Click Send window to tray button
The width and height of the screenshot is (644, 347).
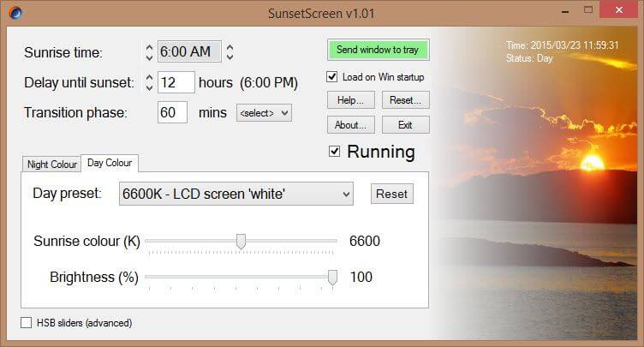click(379, 50)
